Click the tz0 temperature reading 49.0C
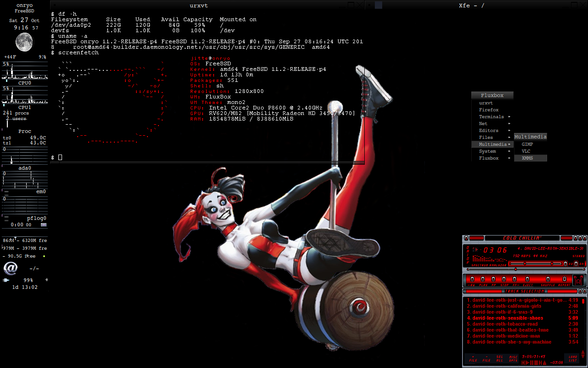The height and width of the screenshot is (368, 588). click(x=38, y=138)
